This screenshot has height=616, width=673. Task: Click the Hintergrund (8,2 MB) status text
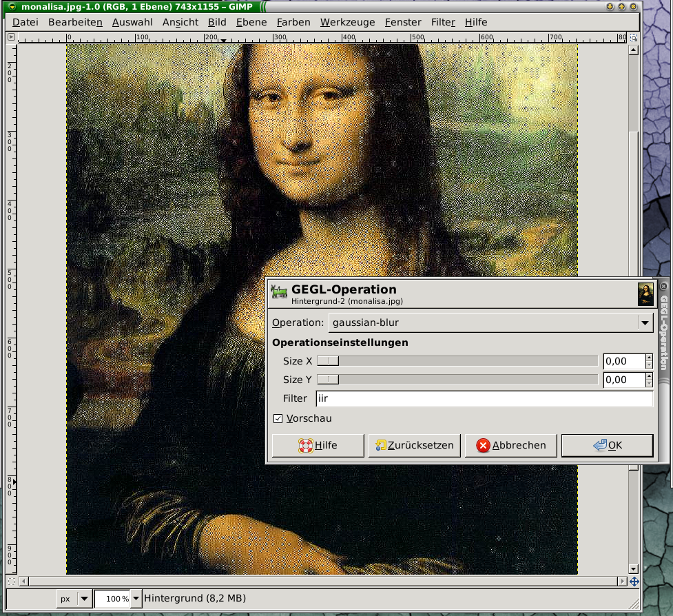[x=195, y=598]
